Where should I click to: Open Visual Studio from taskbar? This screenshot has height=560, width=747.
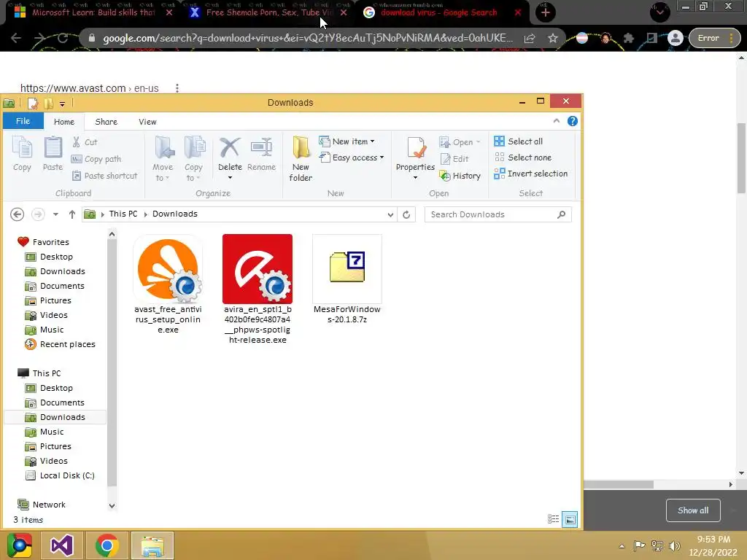pyautogui.click(x=62, y=545)
